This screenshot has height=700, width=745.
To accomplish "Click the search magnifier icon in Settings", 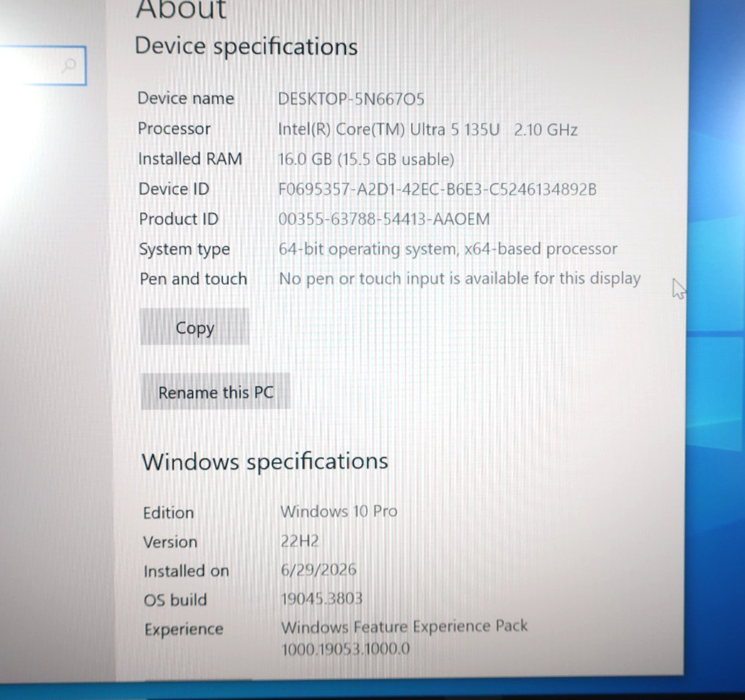I will 69,65.
